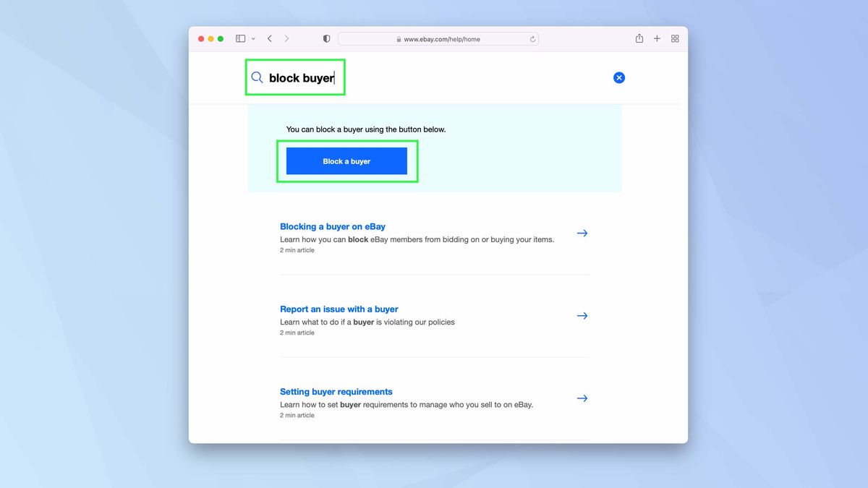Click the "Block a buyer" button

(x=346, y=160)
